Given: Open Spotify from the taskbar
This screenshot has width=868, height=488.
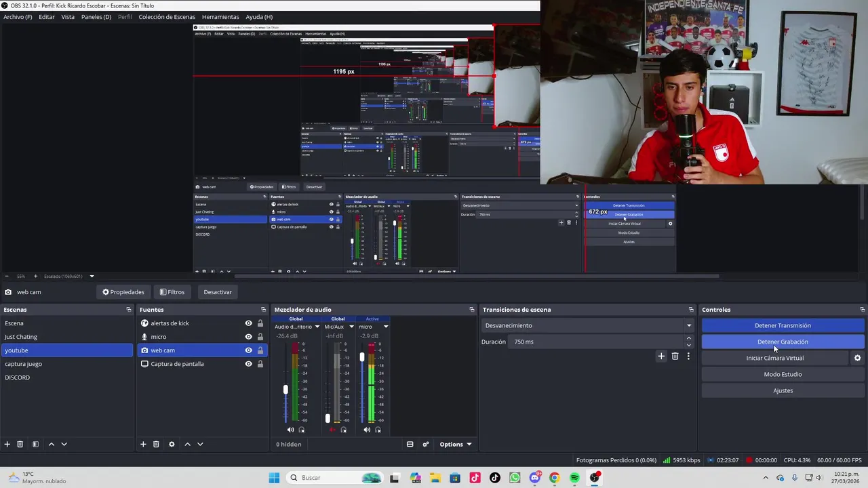Looking at the screenshot, I should point(574,478).
